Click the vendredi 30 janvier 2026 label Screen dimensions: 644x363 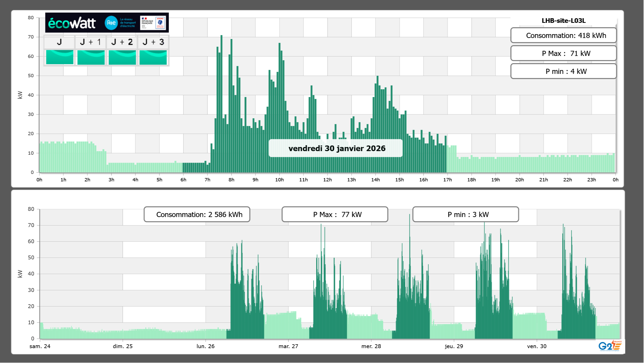(x=337, y=148)
